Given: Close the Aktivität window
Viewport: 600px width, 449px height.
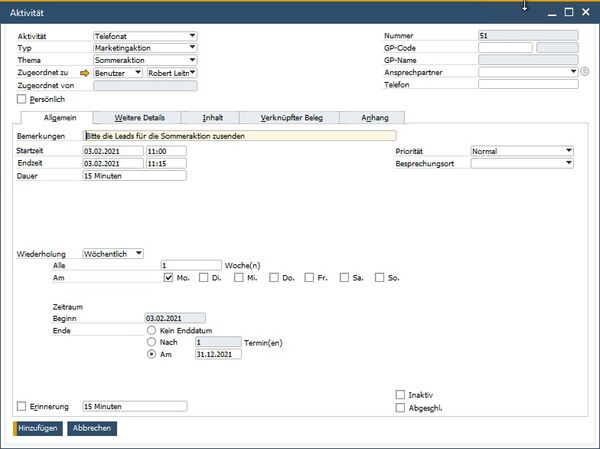Looking at the screenshot, I should [585, 12].
